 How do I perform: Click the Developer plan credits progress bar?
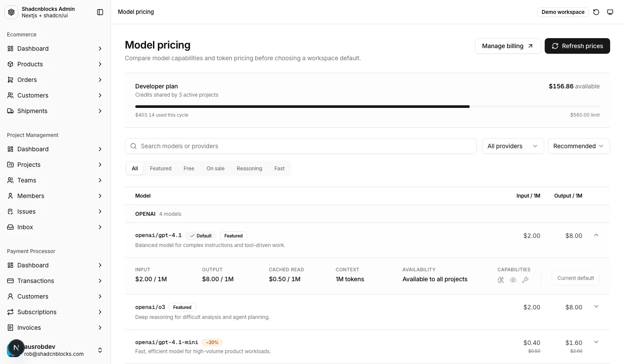[x=367, y=107]
